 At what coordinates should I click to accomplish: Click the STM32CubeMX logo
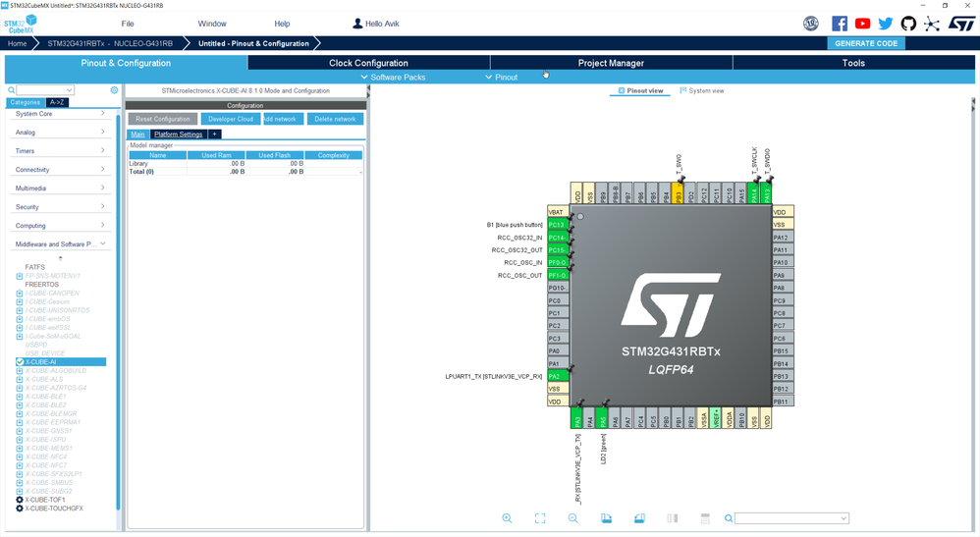pos(21,24)
